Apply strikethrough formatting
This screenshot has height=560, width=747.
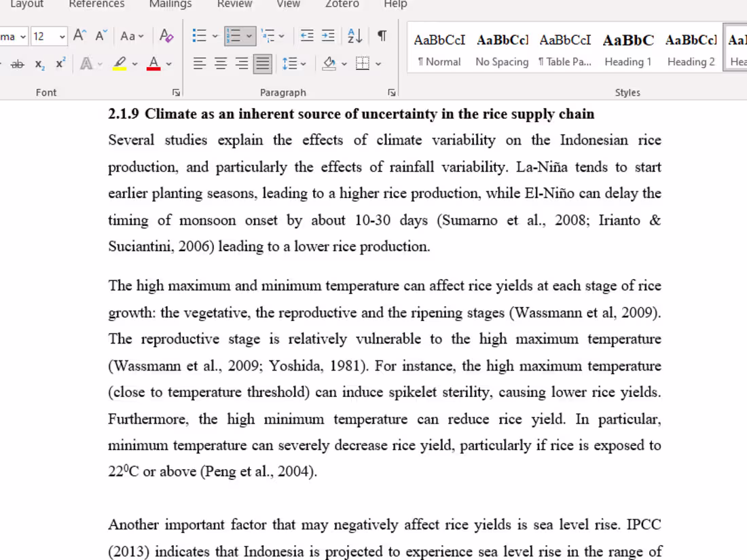point(18,64)
